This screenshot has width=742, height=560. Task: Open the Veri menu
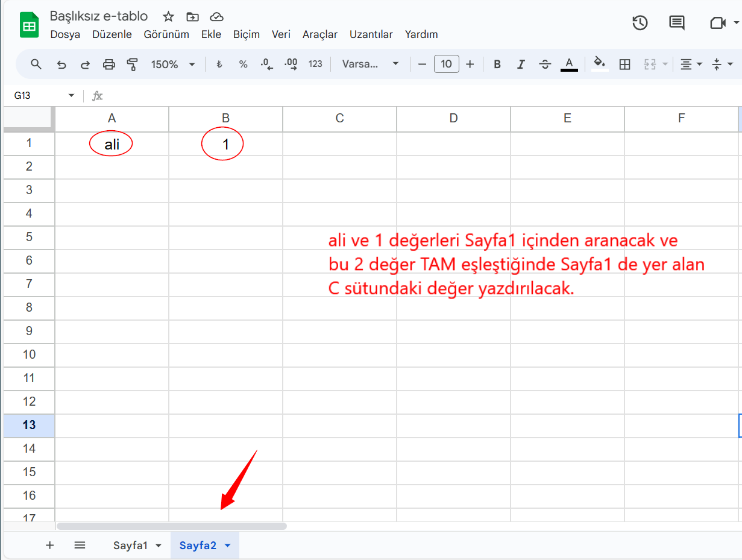pyautogui.click(x=281, y=34)
